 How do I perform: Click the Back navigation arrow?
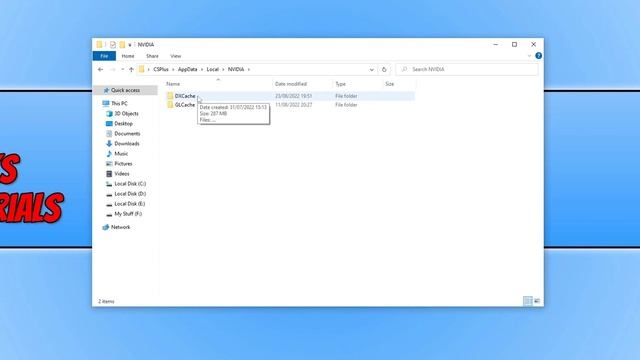click(x=100, y=69)
